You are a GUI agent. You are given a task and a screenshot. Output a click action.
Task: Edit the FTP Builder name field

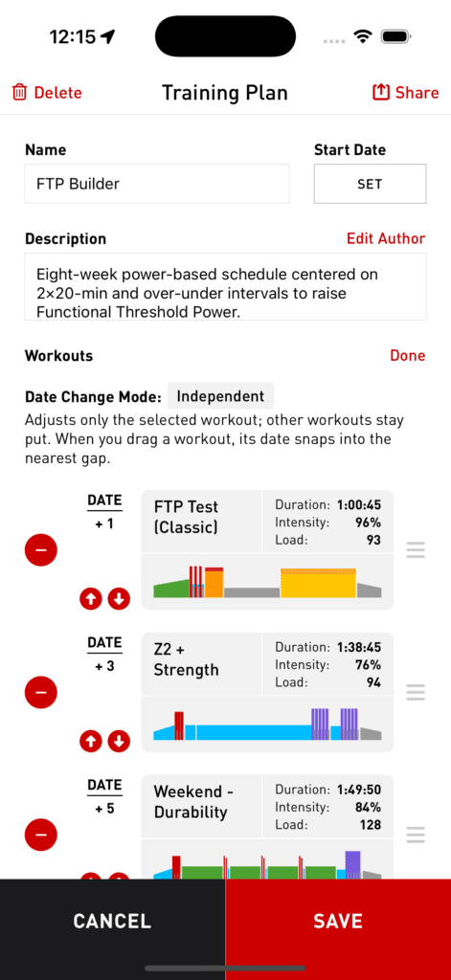pos(157,184)
